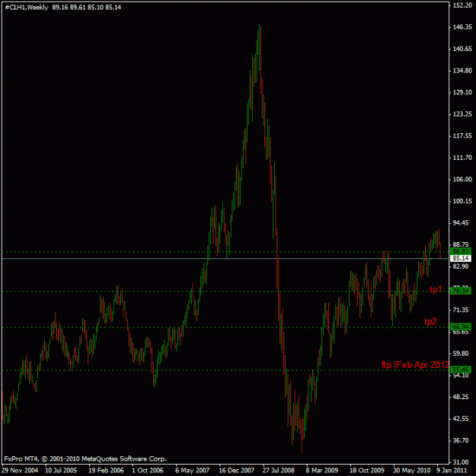The height and width of the screenshot is (476, 476).
Task: Click the 100.15 price scale value
Action: pyautogui.click(x=462, y=201)
